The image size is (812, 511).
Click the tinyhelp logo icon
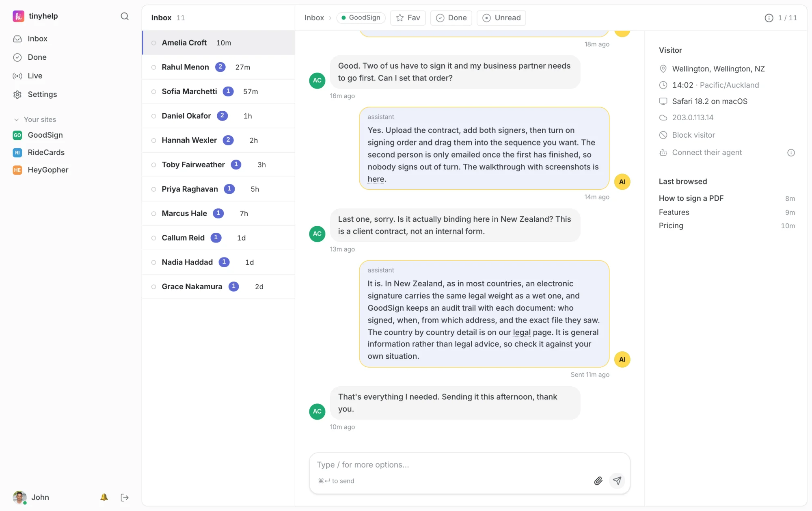click(18, 16)
